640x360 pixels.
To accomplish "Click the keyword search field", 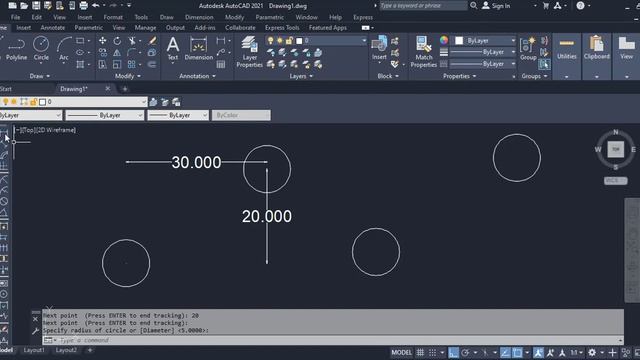I will click(423, 5).
